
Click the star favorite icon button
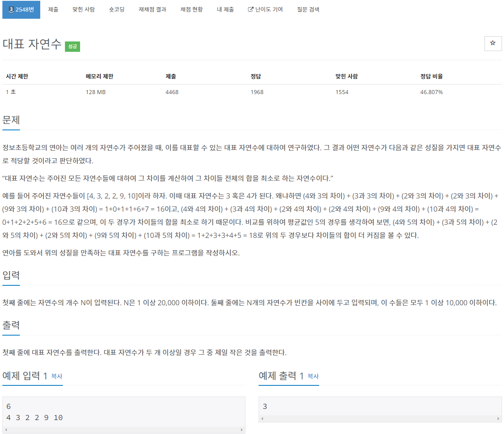pyautogui.click(x=493, y=43)
